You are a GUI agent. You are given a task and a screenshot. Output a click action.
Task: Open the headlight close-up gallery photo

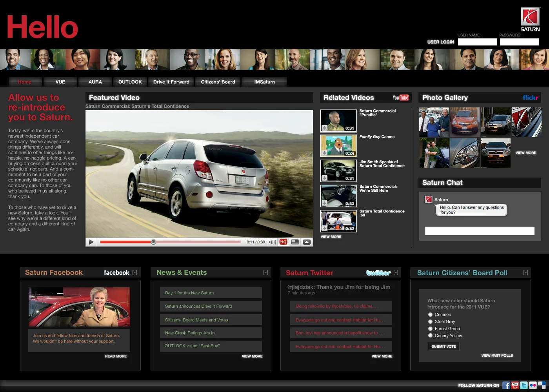click(x=465, y=153)
